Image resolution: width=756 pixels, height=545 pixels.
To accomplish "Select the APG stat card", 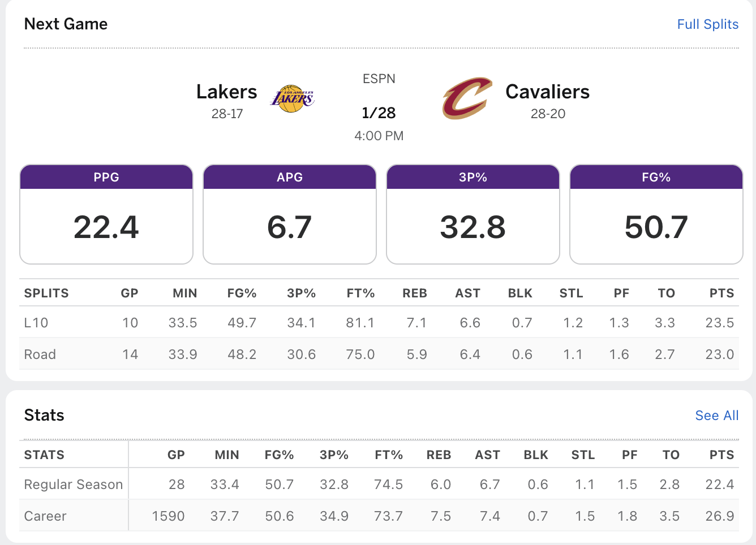I will 290,214.
